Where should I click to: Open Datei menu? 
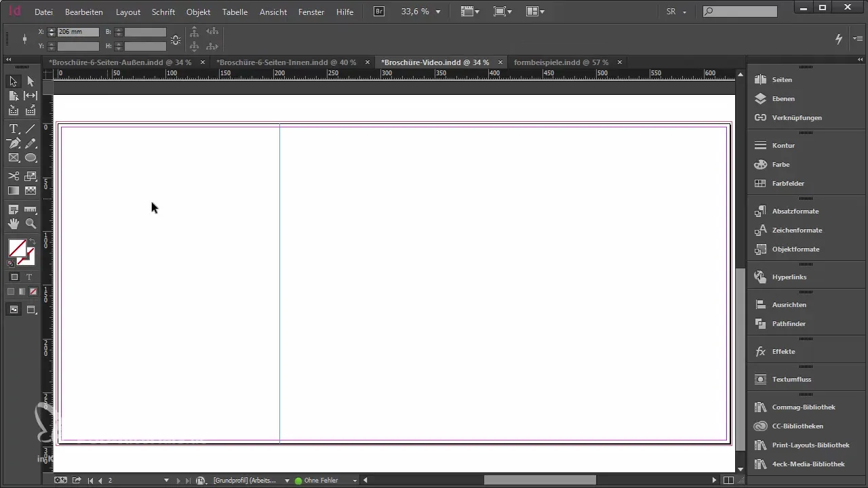click(43, 12)
